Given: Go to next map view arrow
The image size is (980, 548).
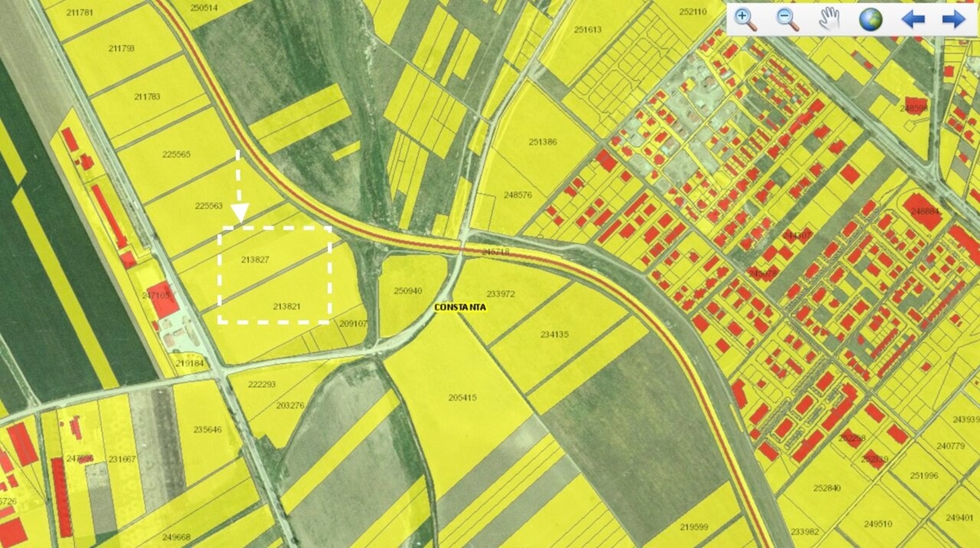Looking at the screenshot, I should (953, 19).
